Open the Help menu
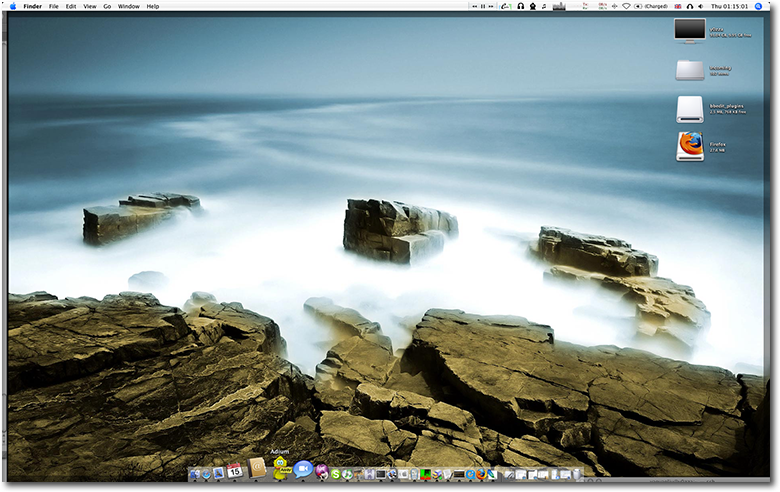 tap(153, 6)
